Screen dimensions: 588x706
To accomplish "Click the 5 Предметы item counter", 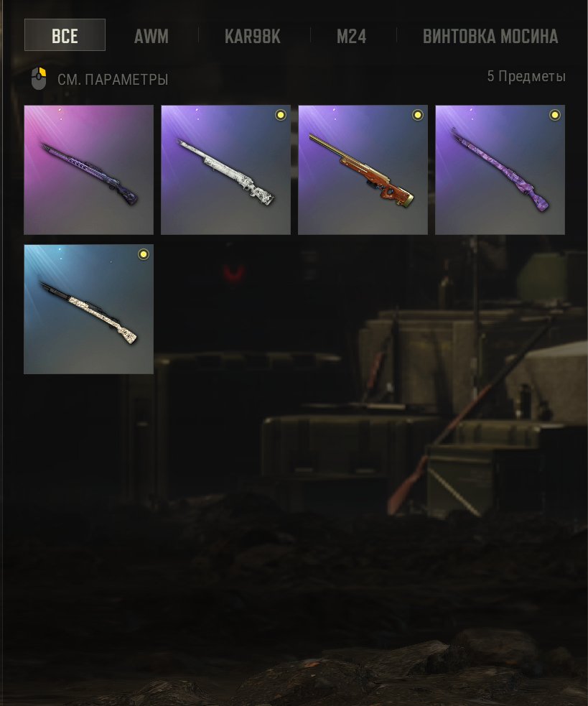I will click(x=526, y=76).
